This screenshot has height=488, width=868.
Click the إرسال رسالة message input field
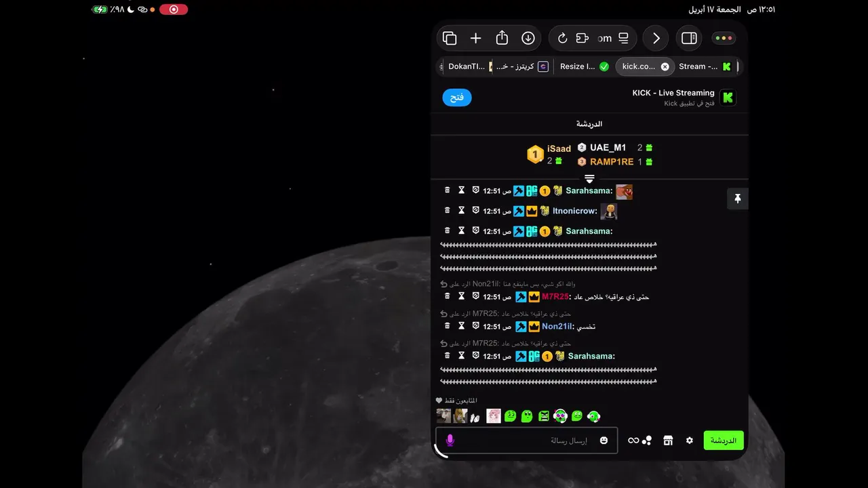[x=526, y=441]
